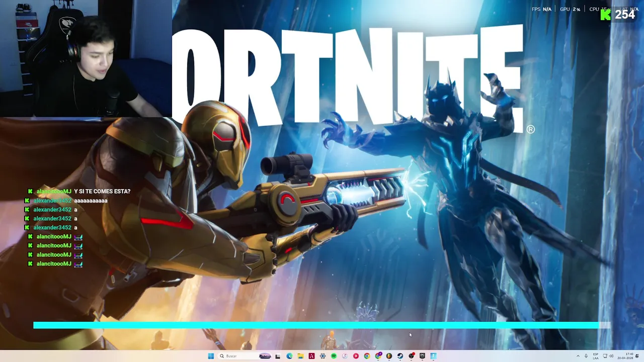Viewport: 644px width, 362px height.
Task: Open the iTunes music icon in the taskbar
Action: tap(345, 356)
